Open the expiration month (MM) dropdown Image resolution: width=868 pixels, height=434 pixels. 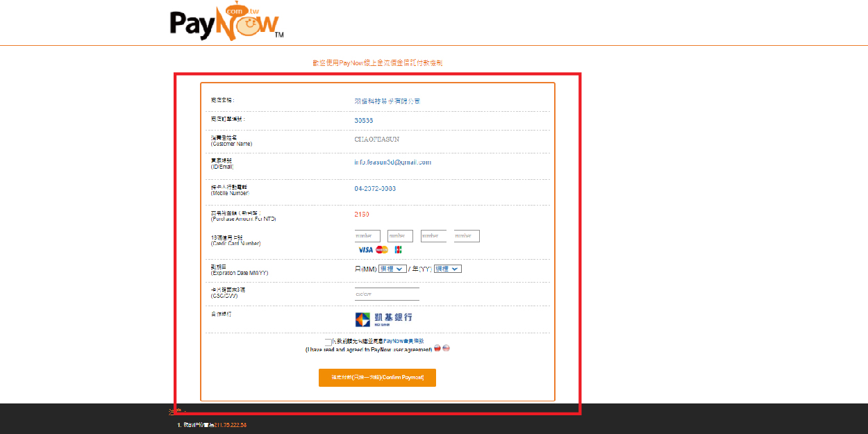(x=392, y=269)
